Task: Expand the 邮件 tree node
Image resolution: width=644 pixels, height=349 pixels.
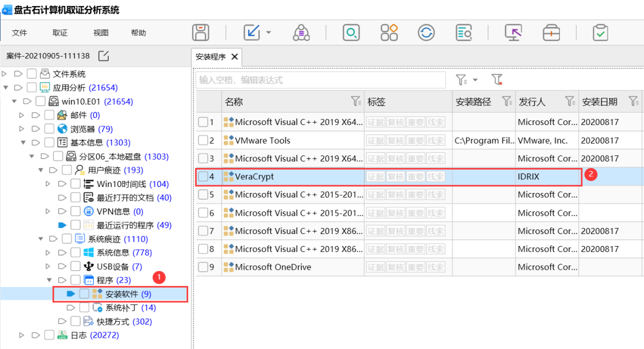Action: 22,115
